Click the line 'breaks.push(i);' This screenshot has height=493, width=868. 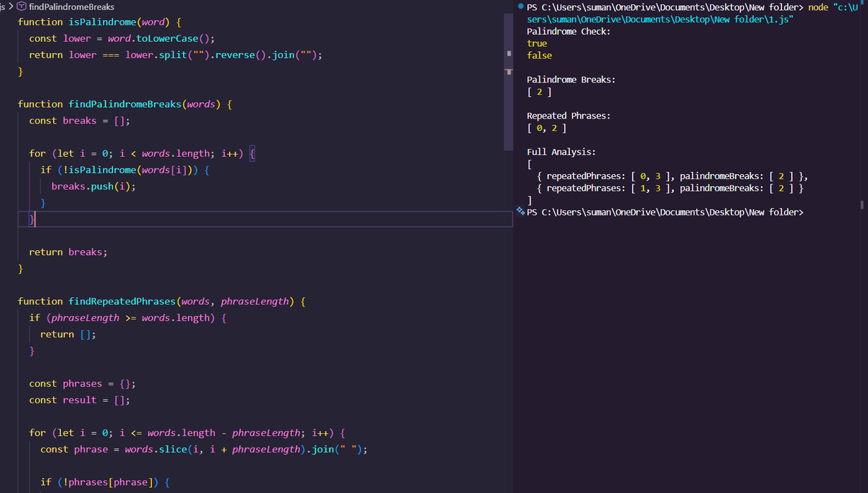coord(93,187)
